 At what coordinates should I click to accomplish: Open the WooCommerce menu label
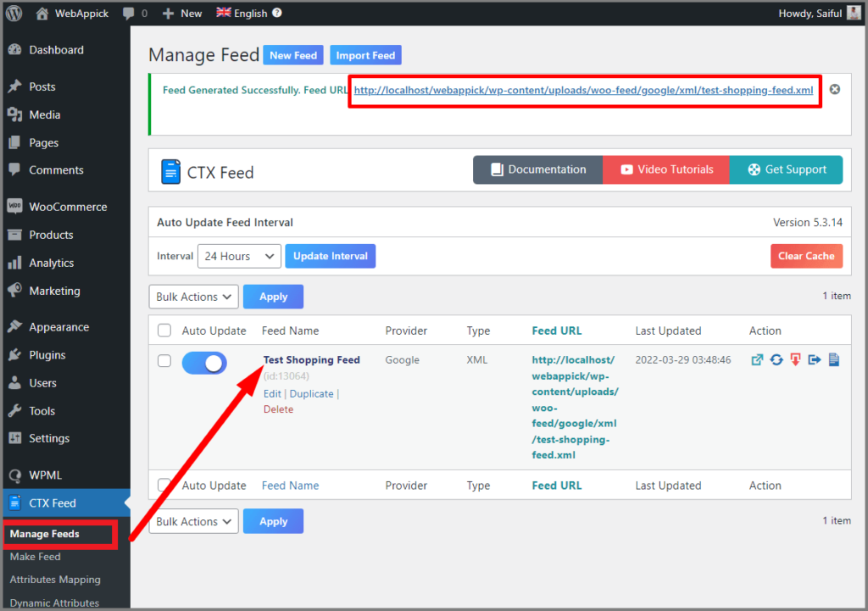coord(68,207)
